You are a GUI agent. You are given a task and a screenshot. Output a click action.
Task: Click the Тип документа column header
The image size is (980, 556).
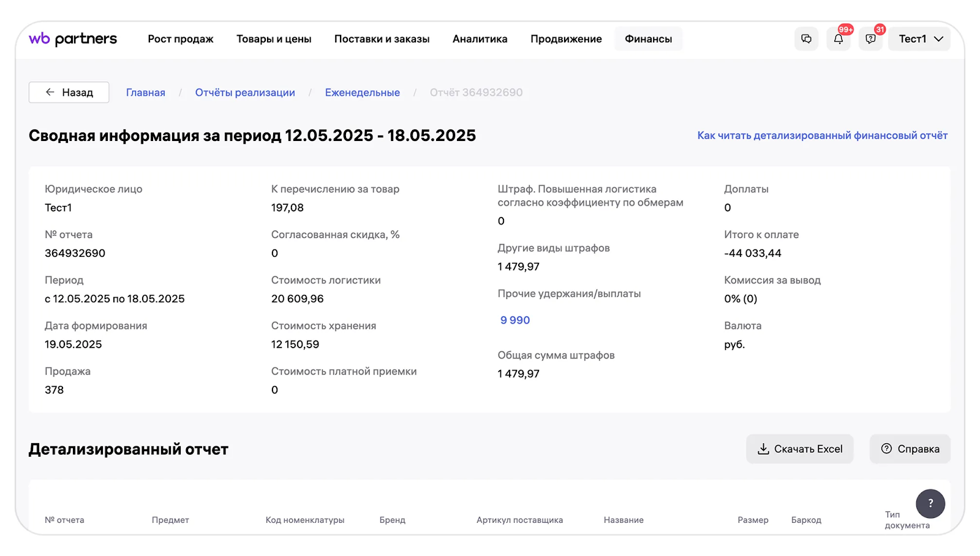[x=907, y=520]
